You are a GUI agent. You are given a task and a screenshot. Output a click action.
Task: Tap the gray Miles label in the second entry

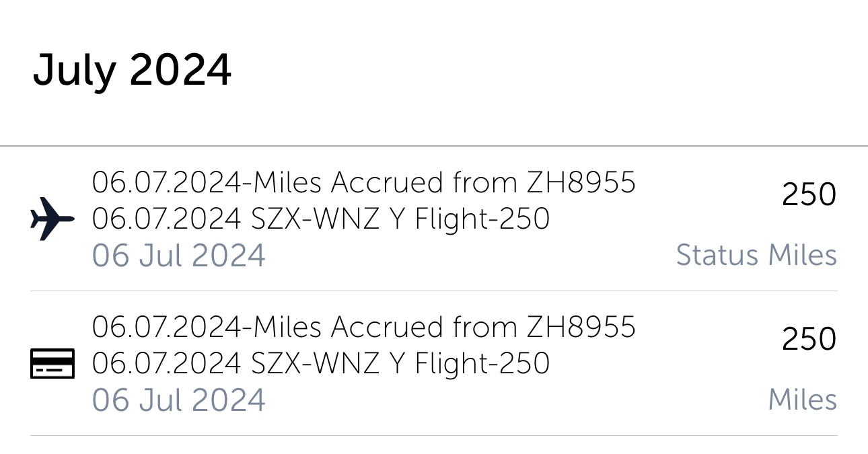(x=803, y=400)
